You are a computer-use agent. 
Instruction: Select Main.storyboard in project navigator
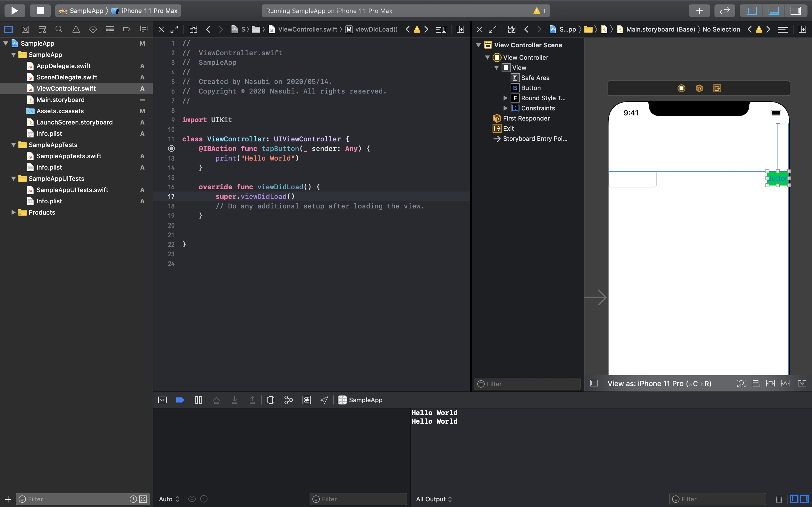pyautogui.click(x=60, y=100)
